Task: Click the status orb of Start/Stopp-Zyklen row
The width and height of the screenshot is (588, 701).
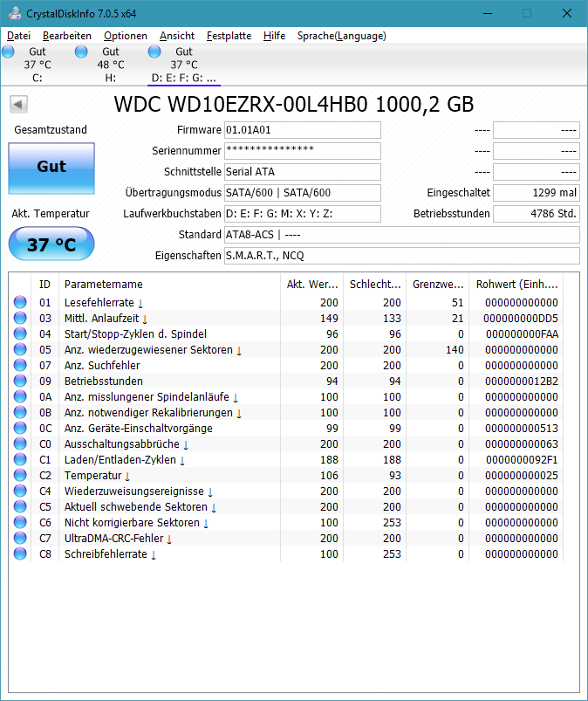Action: [x=20, y=333]
